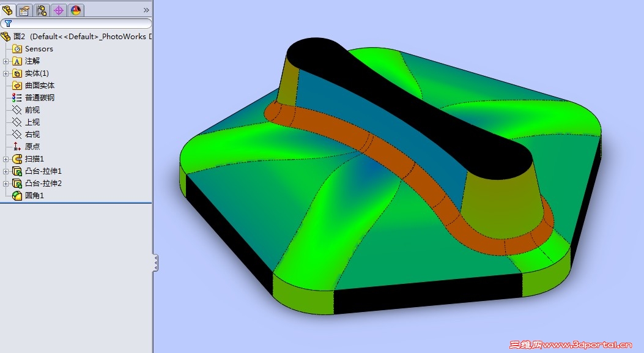Click the 前视 plane icon
Viewport: 644px width, 353px height.
pos(17,110)
